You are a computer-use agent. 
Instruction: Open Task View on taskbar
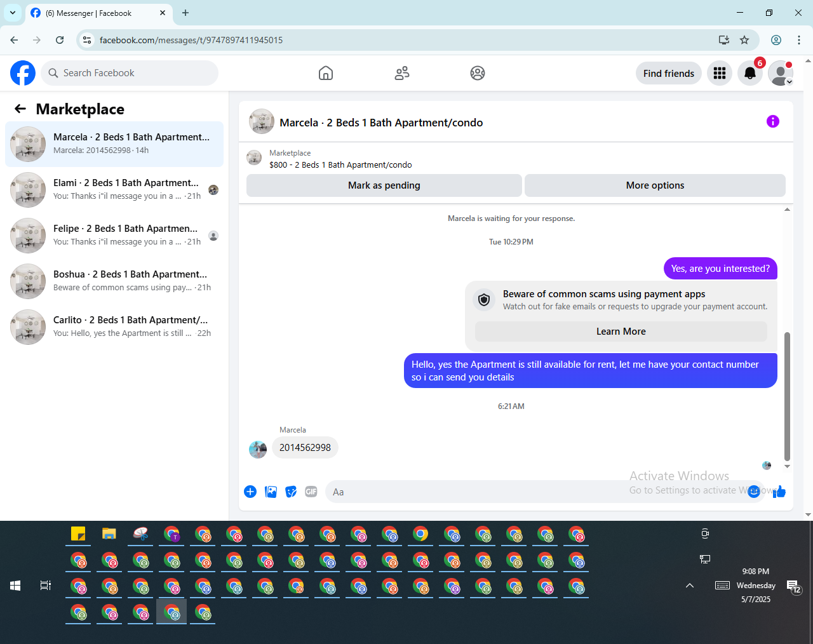46,586
